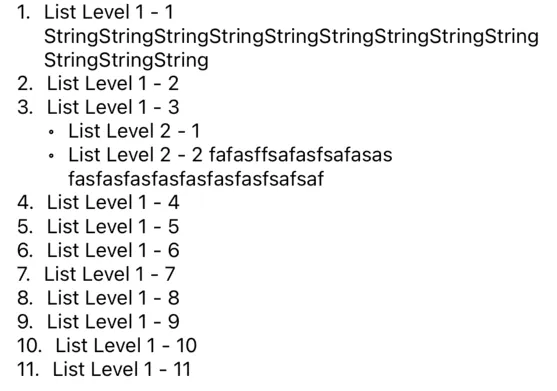Click list item 'List Level 1 - 8'

(113, 298)
